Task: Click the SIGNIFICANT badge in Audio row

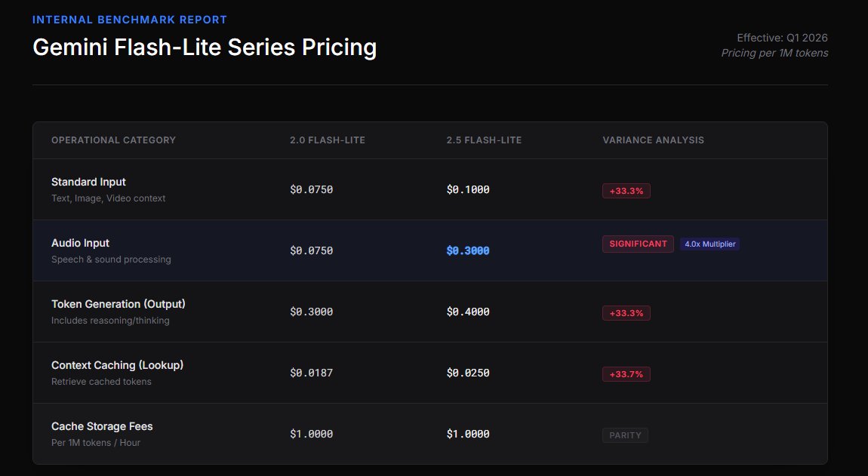Action: (x=638, y=244)
